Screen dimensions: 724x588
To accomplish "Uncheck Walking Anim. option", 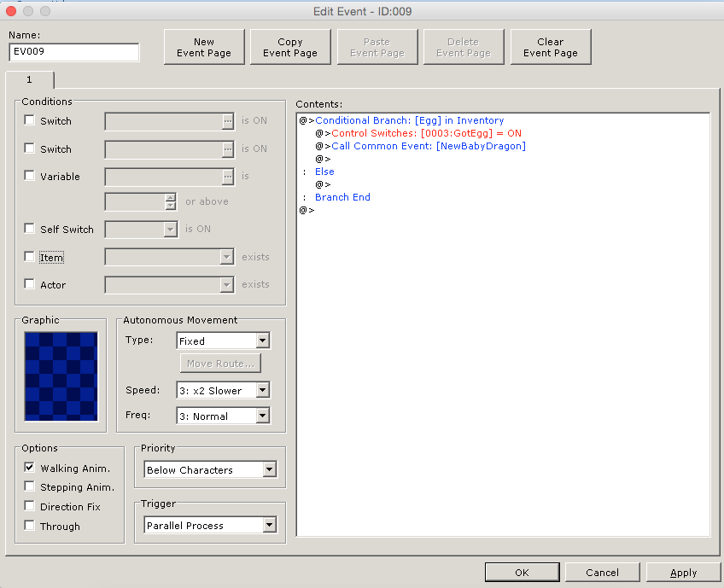I will pos(29,467).
